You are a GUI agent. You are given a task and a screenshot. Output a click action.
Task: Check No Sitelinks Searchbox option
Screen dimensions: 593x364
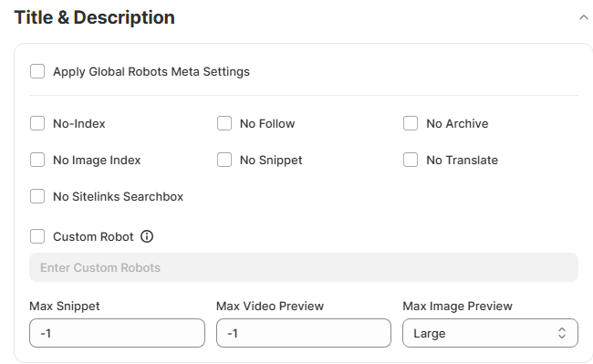tap(37, 196)
